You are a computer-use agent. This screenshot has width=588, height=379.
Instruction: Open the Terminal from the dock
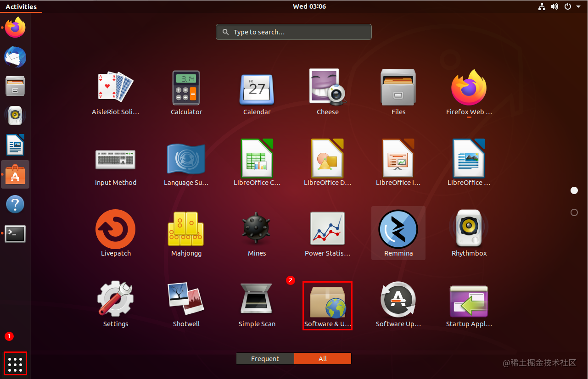tap(15, 234)
